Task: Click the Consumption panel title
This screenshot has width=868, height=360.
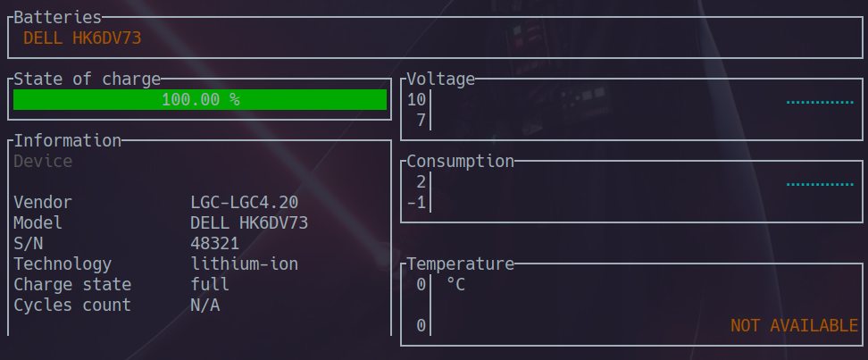Action: [x=460, y=162]
